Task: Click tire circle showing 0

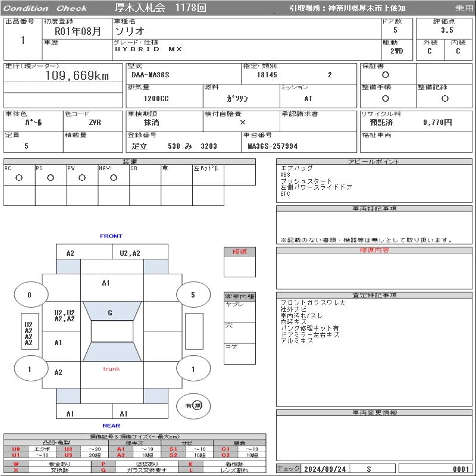Action: tap(31, 295)
